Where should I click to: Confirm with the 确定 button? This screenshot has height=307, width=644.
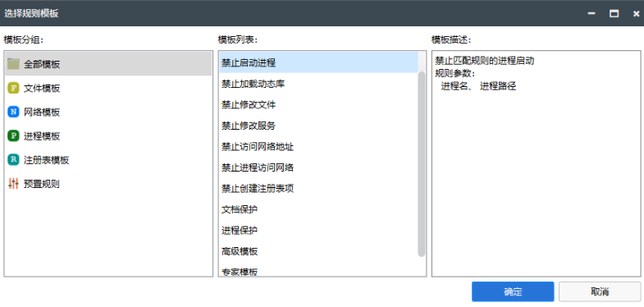(x=513, y=291)
